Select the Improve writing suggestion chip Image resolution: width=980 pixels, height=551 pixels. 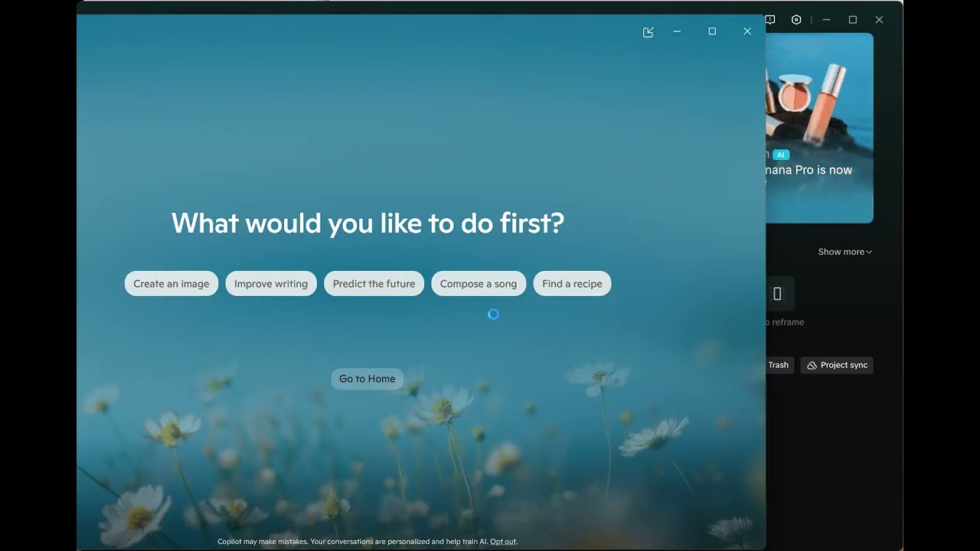pyautogui.click(x=271, y=284)
